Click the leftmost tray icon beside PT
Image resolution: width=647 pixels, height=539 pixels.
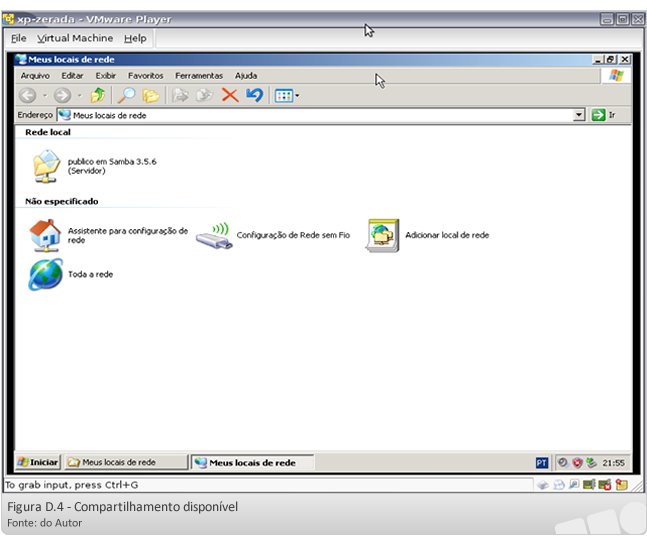click(x=562, y=463)
